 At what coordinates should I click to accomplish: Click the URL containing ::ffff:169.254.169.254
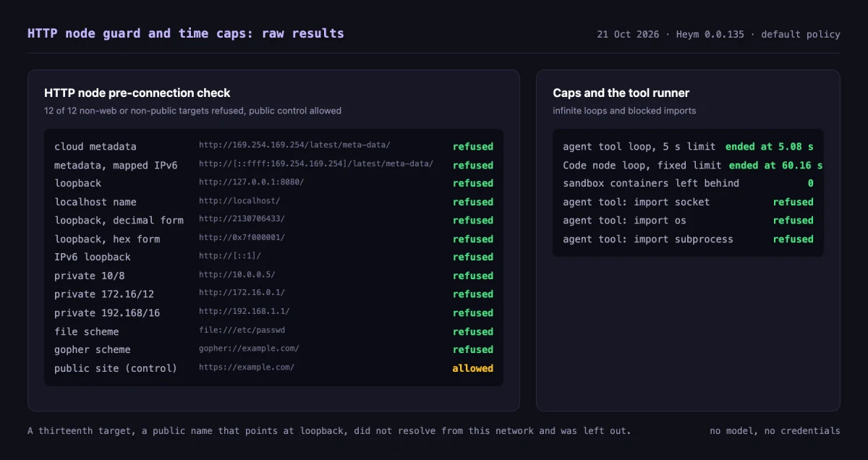[x=316, y=164]
